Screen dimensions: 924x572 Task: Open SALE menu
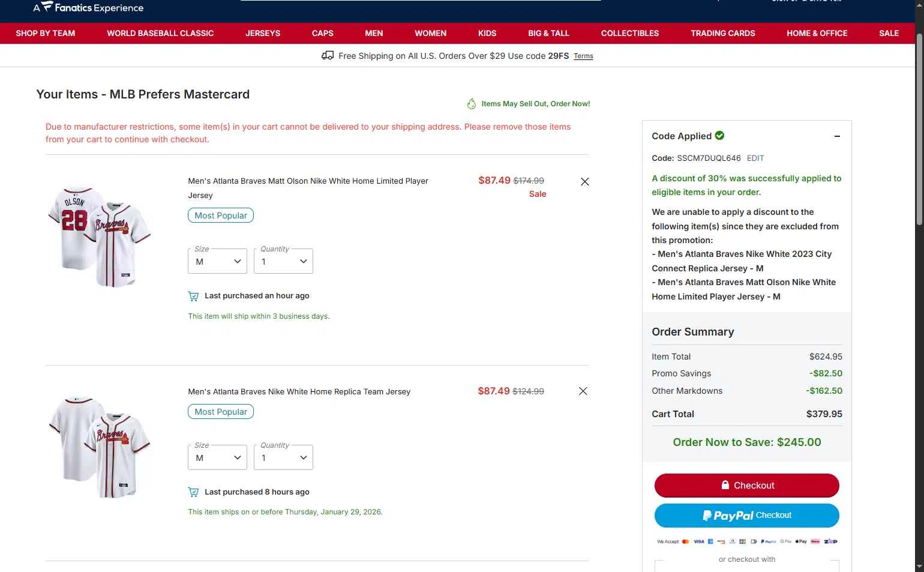click(x=889, y=33)
